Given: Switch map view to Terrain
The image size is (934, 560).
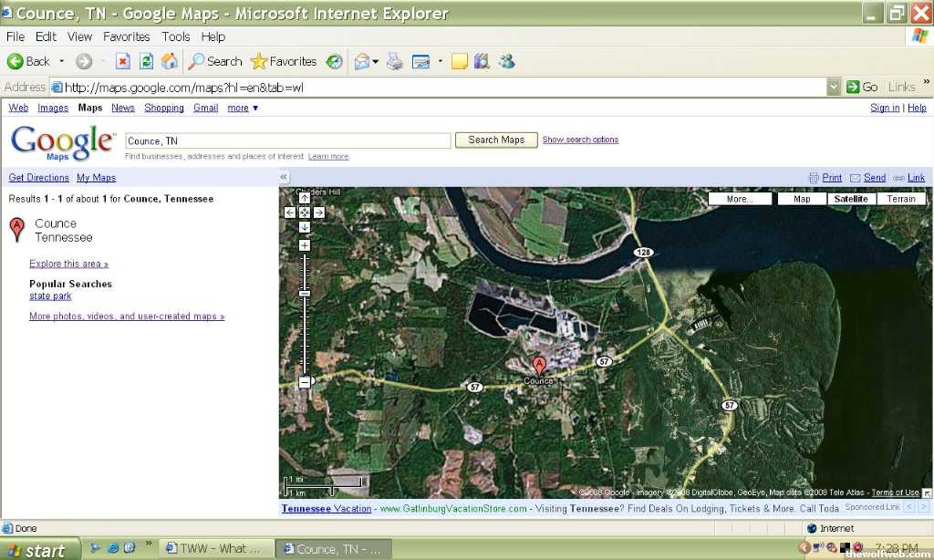Looking at the screenshot, I should point(901,199).
